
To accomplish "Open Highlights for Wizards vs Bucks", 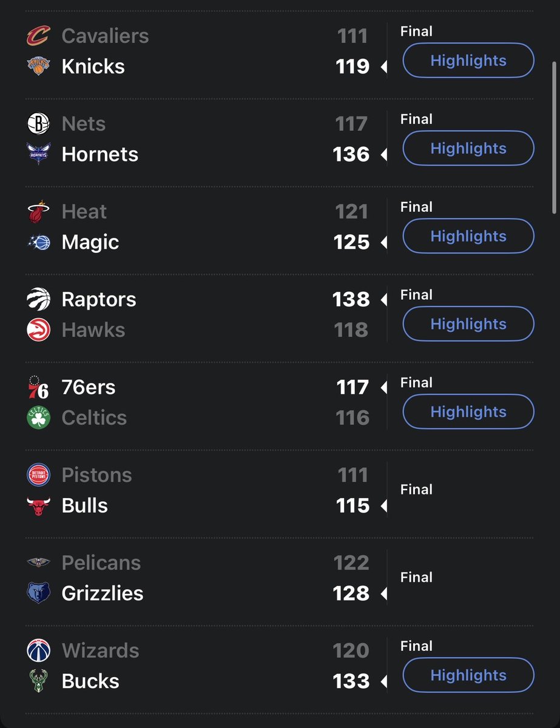I will (468, 675).
